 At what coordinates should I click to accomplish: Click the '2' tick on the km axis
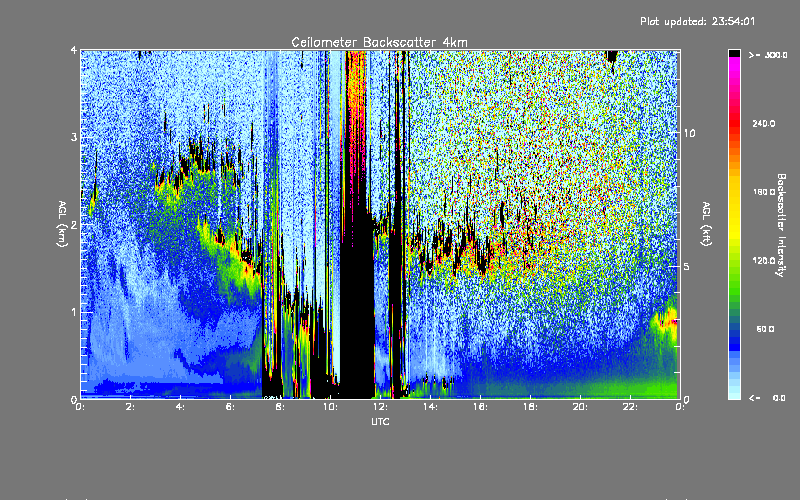point(74,224)
